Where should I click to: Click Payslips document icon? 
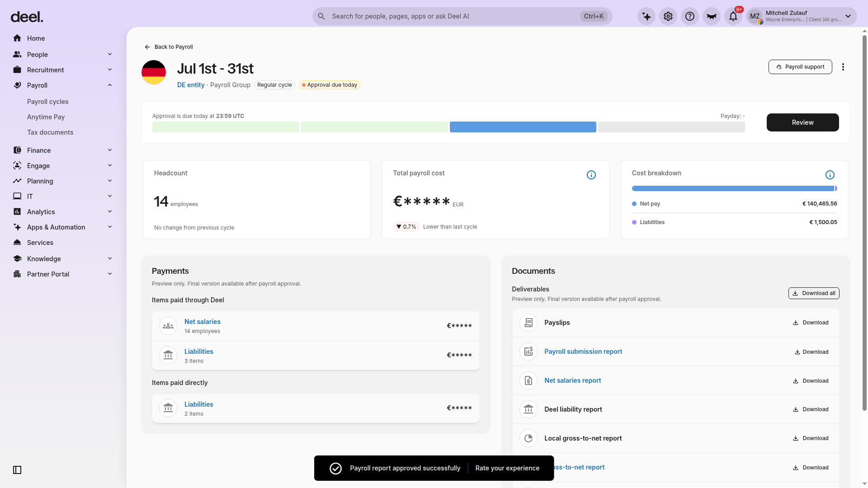pyautogui.click(x=528, y=323)
